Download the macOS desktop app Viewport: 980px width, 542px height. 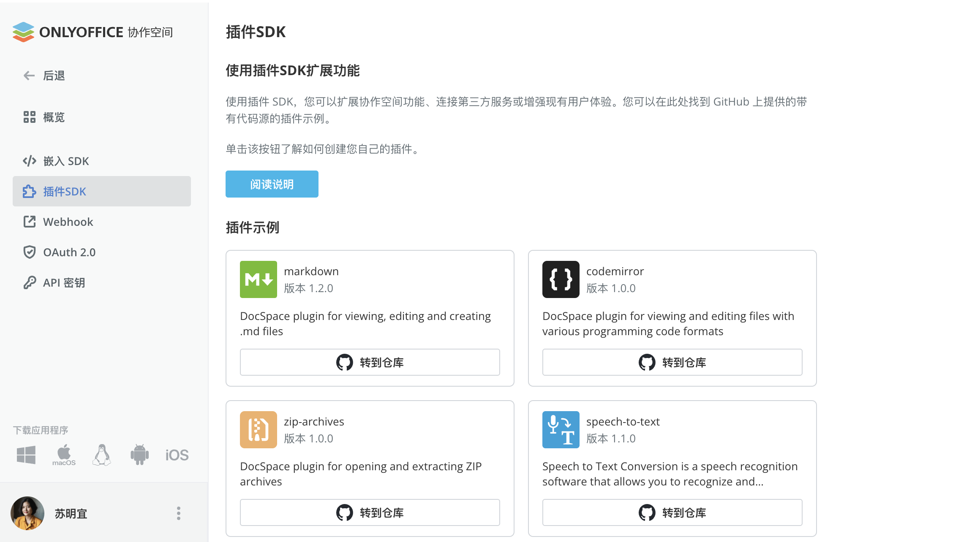click(64, 455)
